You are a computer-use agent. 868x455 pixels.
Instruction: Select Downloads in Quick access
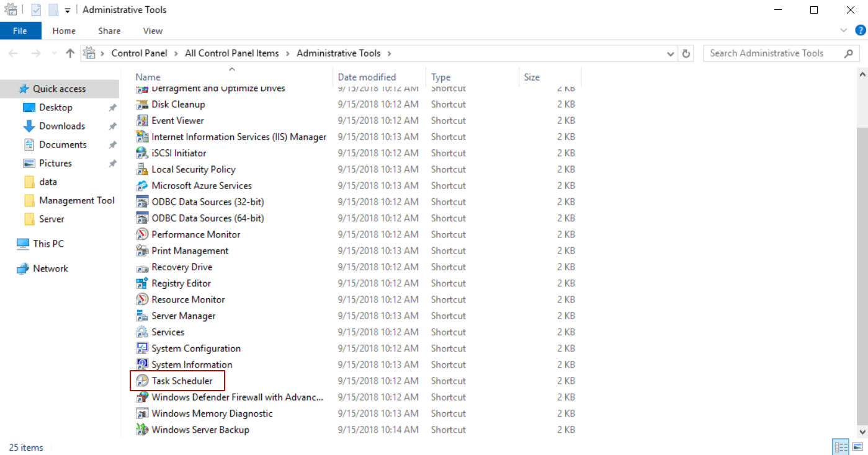pyautogui.click(x=61, y=126)
